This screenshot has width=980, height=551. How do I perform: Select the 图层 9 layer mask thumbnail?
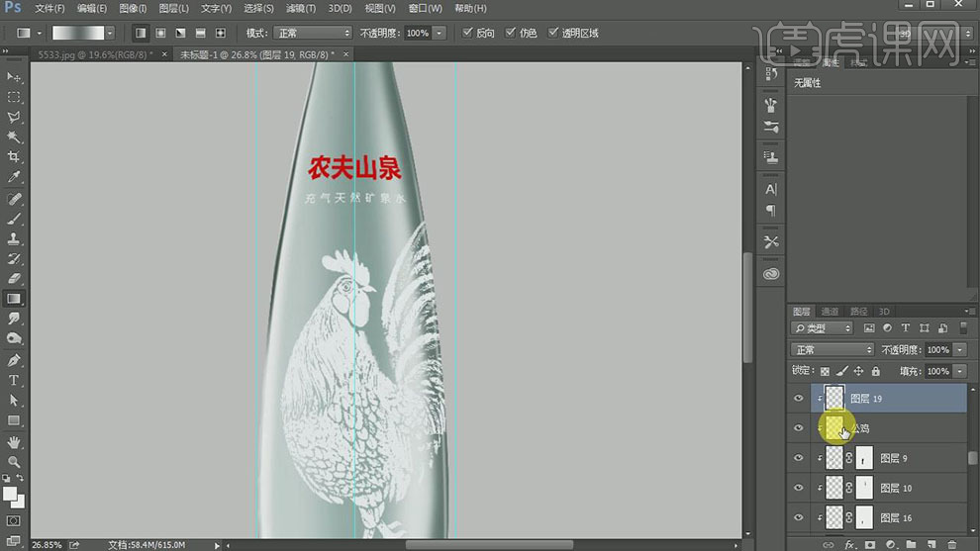[864, 458]
